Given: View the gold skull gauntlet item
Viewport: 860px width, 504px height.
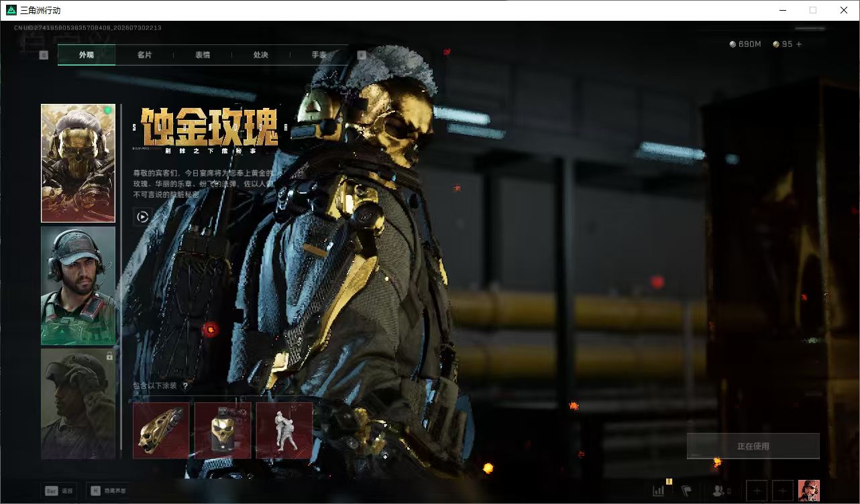Looking at the screenshot, I should point(161,430).
